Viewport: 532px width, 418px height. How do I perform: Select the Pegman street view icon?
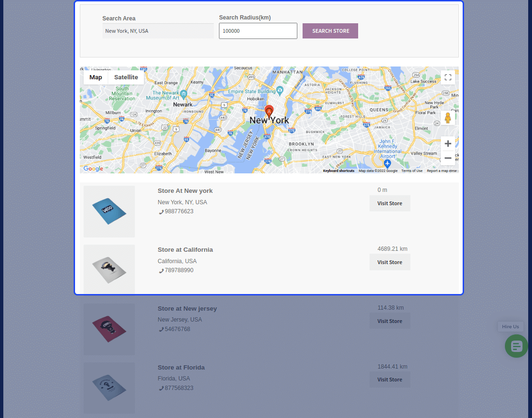coord(447,118)
